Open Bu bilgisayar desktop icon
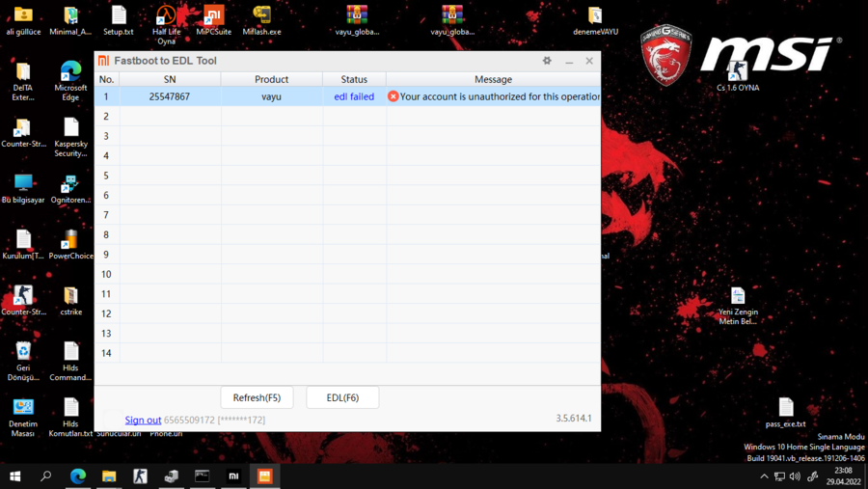The image size is (868, 489). (23, 188)
